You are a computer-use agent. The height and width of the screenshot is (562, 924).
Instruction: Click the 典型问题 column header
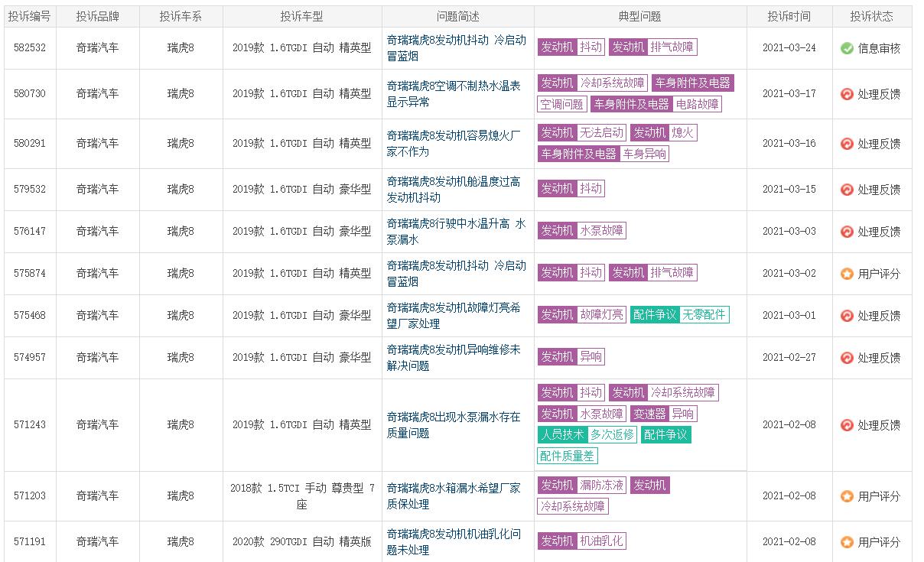[639, 16]
